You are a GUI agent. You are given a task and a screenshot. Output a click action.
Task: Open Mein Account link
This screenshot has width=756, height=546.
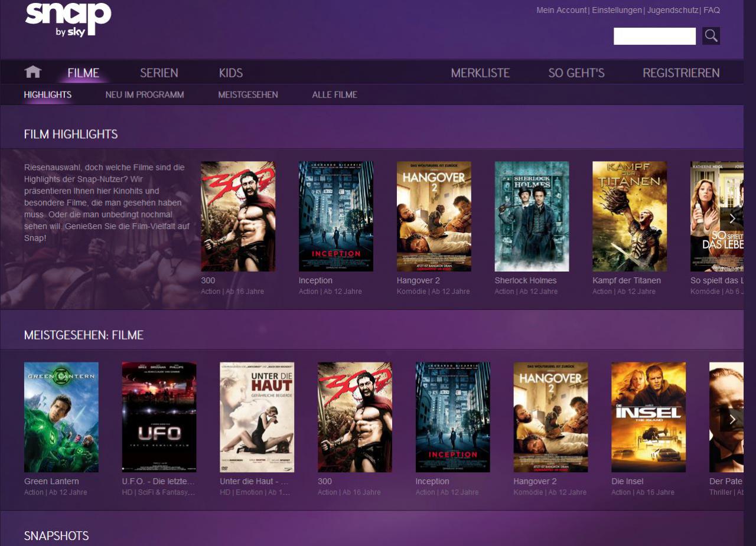[x=561, y=10]
